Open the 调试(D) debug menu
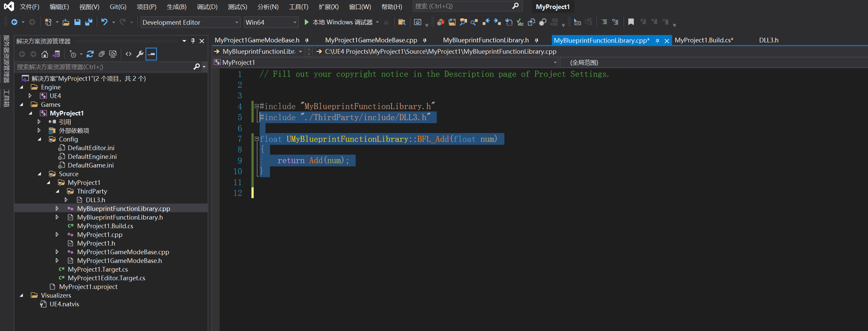Image resolution: width=868 pixels, height=331 pixels. (207, 7)
